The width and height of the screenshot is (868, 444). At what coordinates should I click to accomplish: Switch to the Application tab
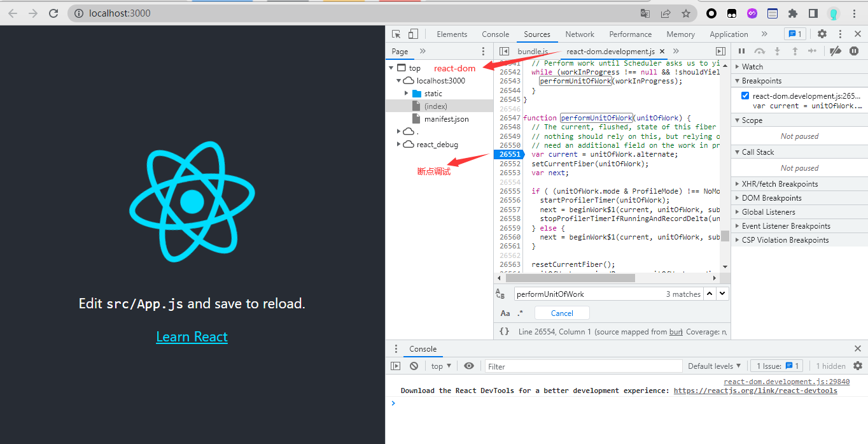tap(729, 34)
